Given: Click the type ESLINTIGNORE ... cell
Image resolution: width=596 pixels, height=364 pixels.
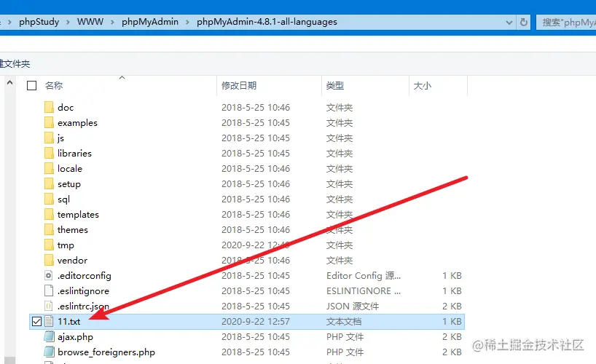Looking at the screenshot, I should 363,291.
